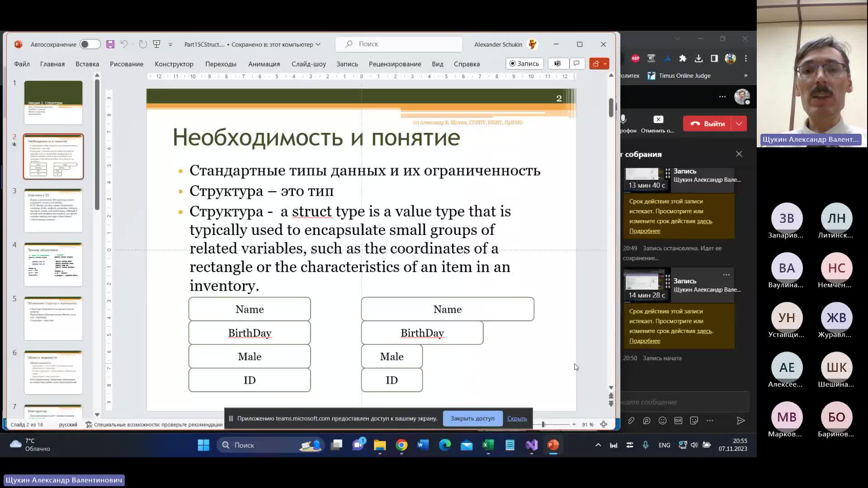Switch to the Переходы tab
868x488 pixels.
(221, 64)
